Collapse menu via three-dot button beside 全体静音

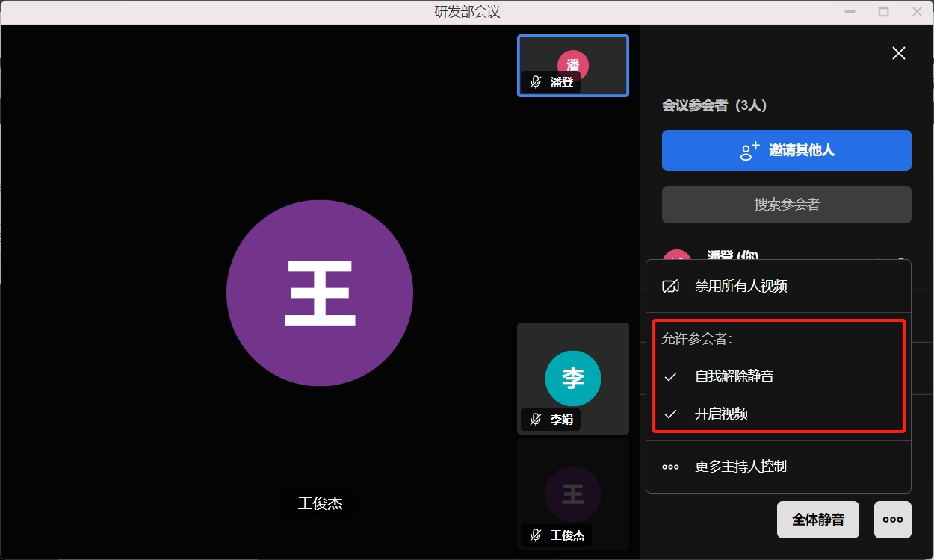(x=892, y=520)
